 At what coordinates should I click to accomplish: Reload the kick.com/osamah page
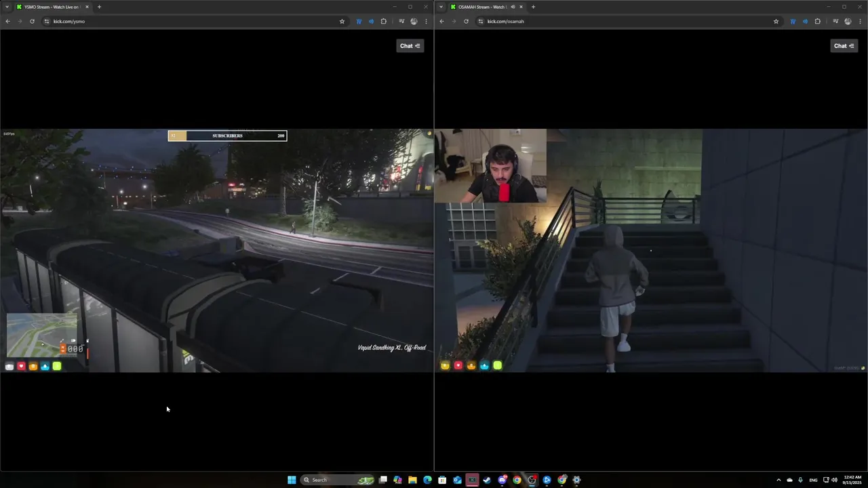pos(466,21)
